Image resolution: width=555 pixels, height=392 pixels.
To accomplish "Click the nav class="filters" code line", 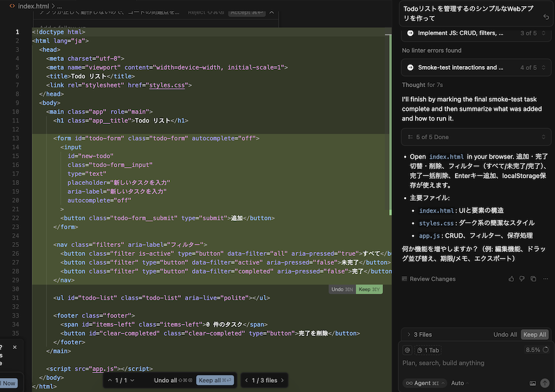I will pos(130,244).
